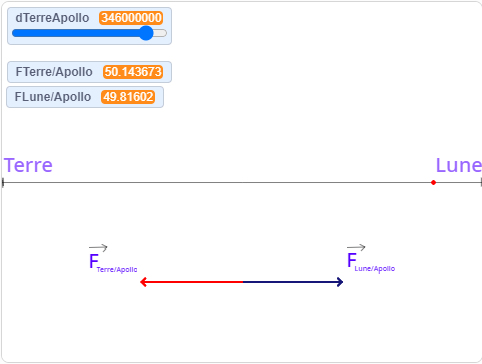Click the unfilled gray end of slider track
Viewport: 482px width, 364px height.
(x=160, y=33)
